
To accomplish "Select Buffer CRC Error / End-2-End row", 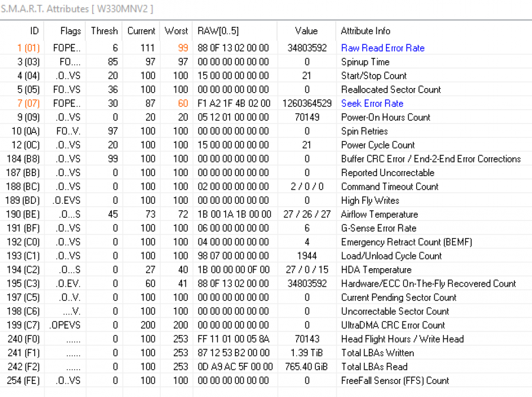I will click(x=266, y=159).
